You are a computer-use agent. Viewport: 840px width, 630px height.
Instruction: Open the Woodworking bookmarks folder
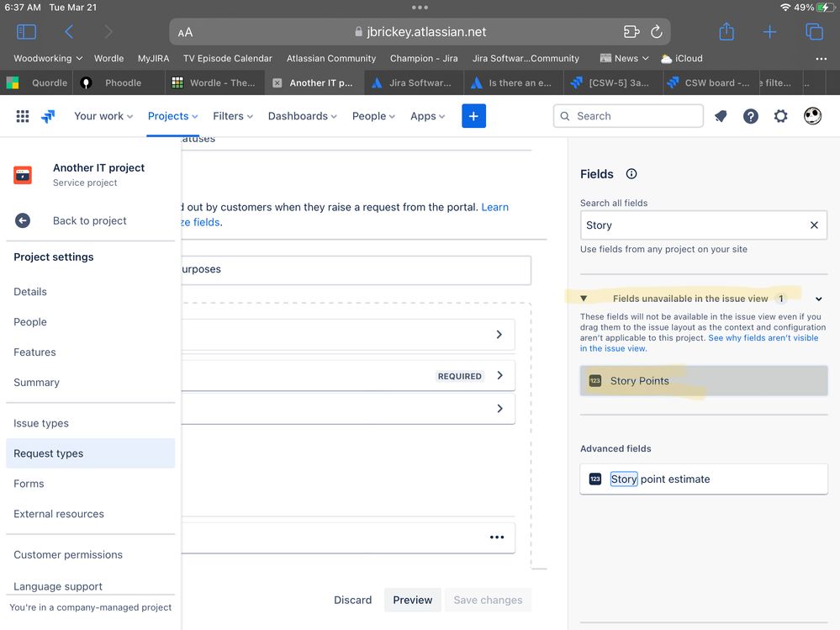pyautogui.click(x=48, y=58)
